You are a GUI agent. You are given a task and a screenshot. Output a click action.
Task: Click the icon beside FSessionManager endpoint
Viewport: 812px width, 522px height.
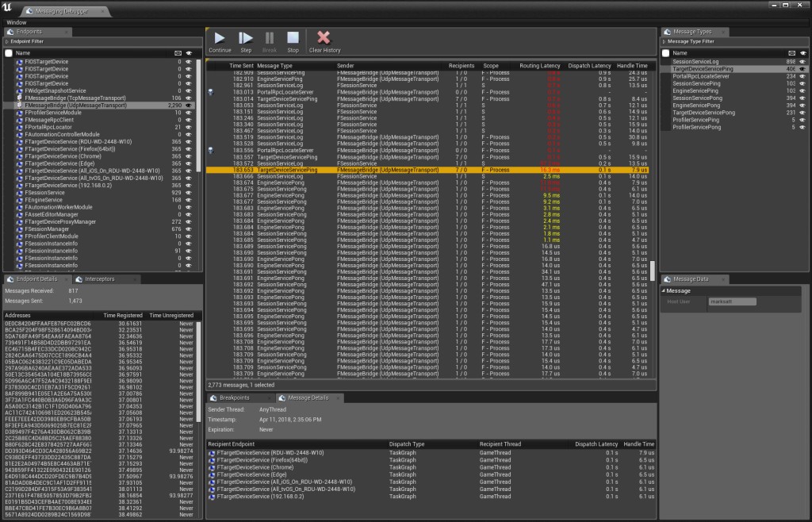tap(20, 229)
